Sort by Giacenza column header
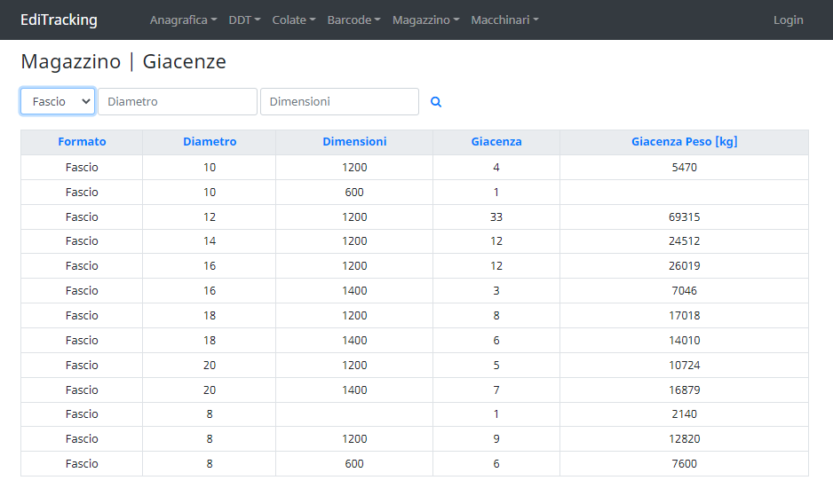Viewport: 833px width, 504px height. (x=496, y=142)
